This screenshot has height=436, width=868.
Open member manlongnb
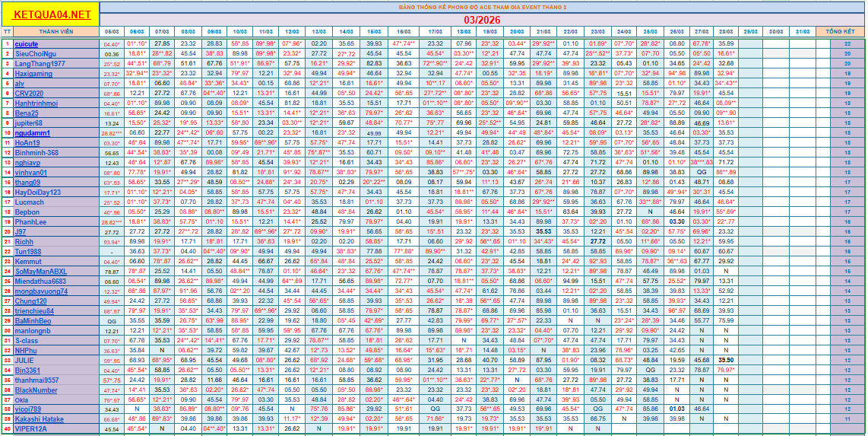tap(33, 331)
